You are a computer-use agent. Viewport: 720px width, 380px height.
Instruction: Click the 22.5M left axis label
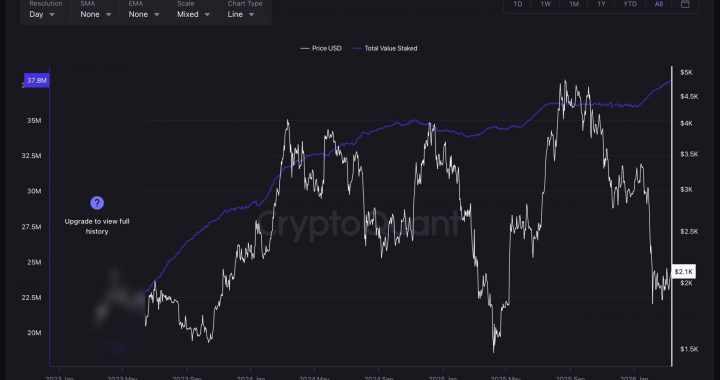(31, 298)
